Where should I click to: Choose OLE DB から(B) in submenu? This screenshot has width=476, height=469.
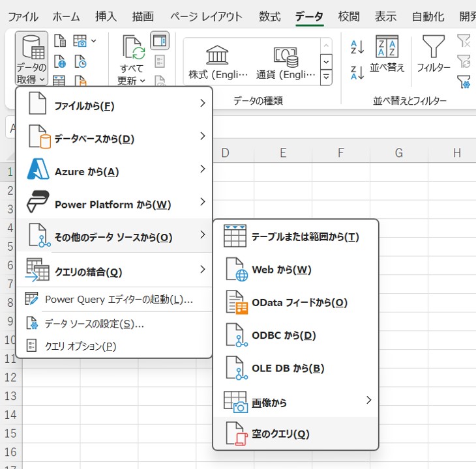tap(296, 368)
